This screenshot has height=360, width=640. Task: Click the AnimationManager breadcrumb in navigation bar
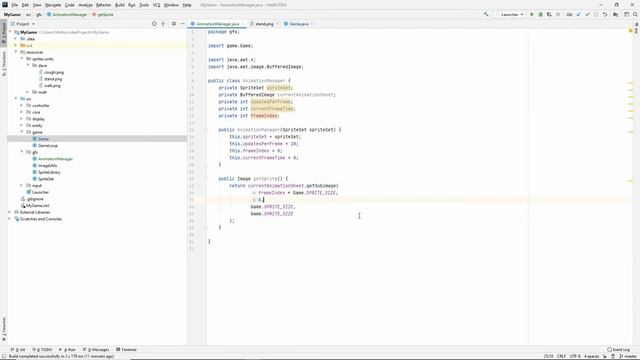[67, 14]
